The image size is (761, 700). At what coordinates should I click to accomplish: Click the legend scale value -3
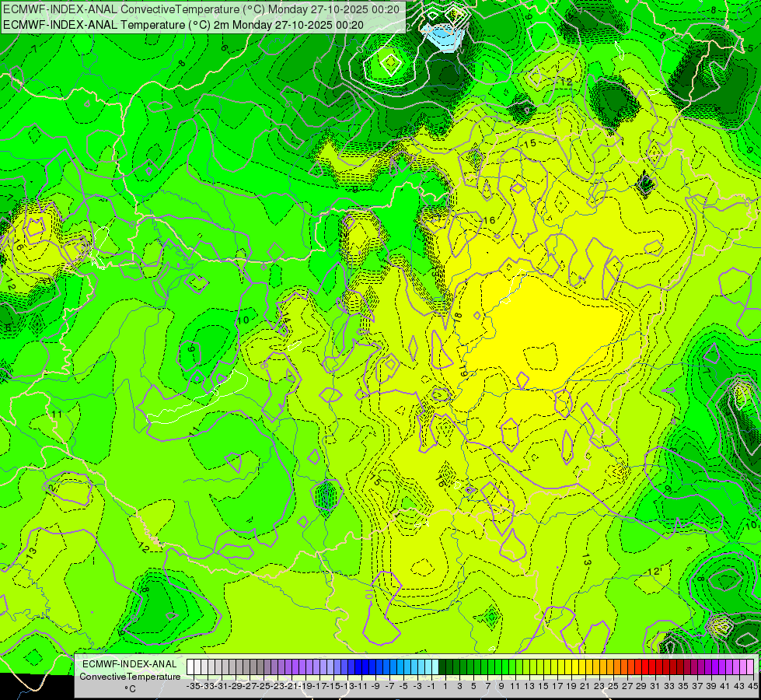[x=417, y=686]
